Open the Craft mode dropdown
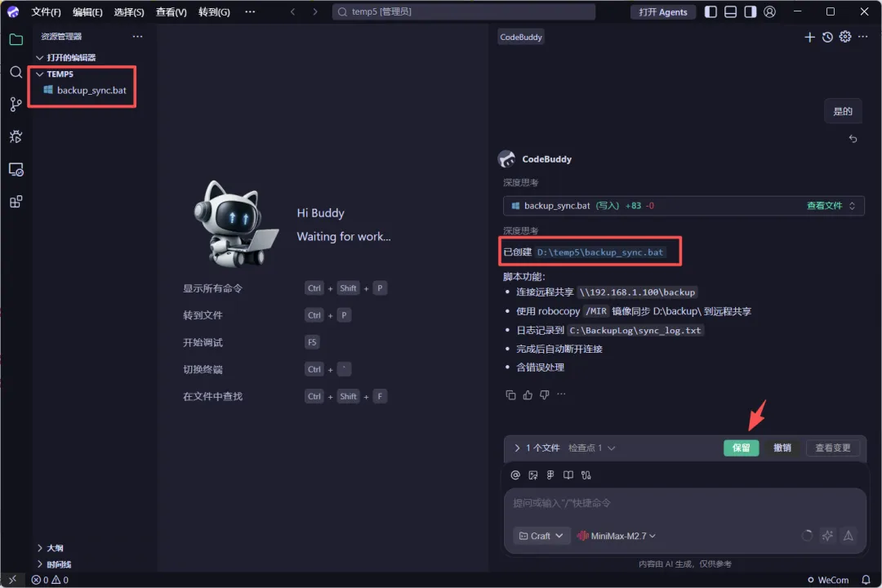Image resolution: width=882 pixels, height=588 pixels. 541,536
